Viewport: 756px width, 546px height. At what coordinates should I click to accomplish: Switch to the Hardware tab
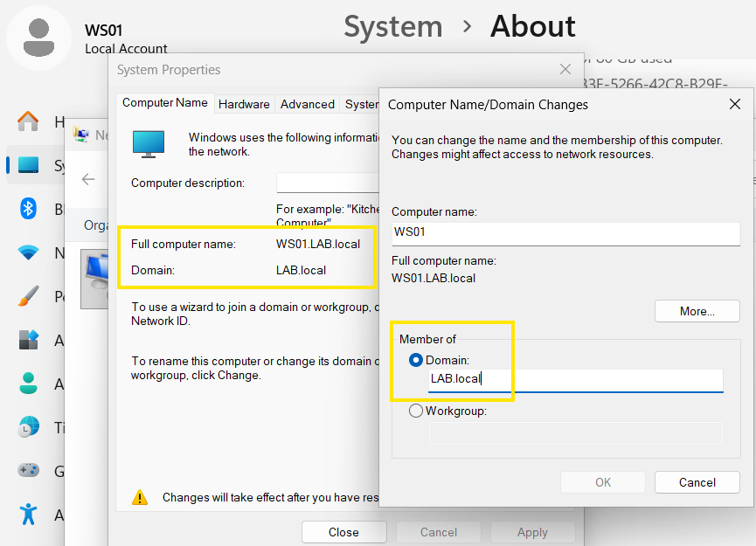[244, 104]
